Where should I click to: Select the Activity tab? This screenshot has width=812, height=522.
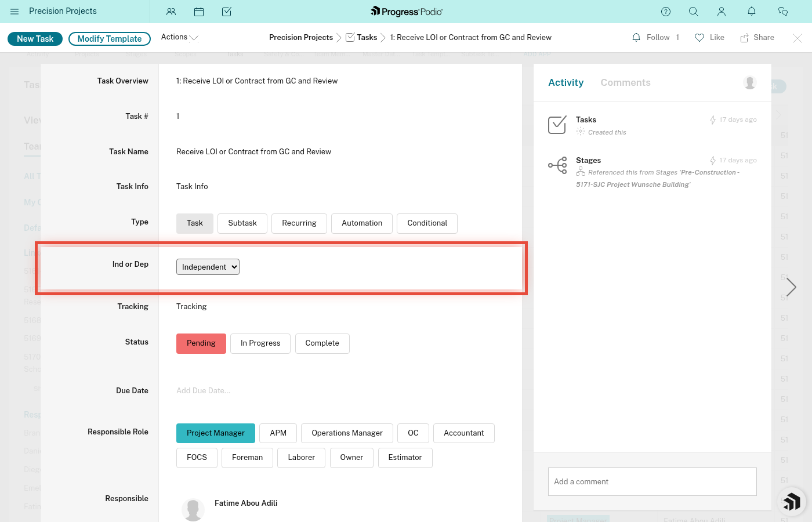565,82
